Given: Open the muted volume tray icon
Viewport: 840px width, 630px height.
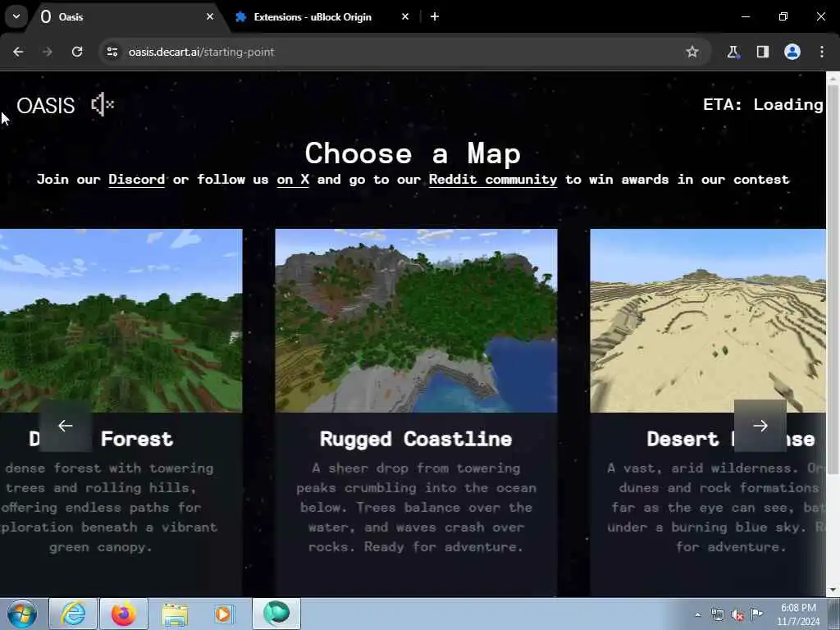Looking at the screenshot, I should coord(737,615).
